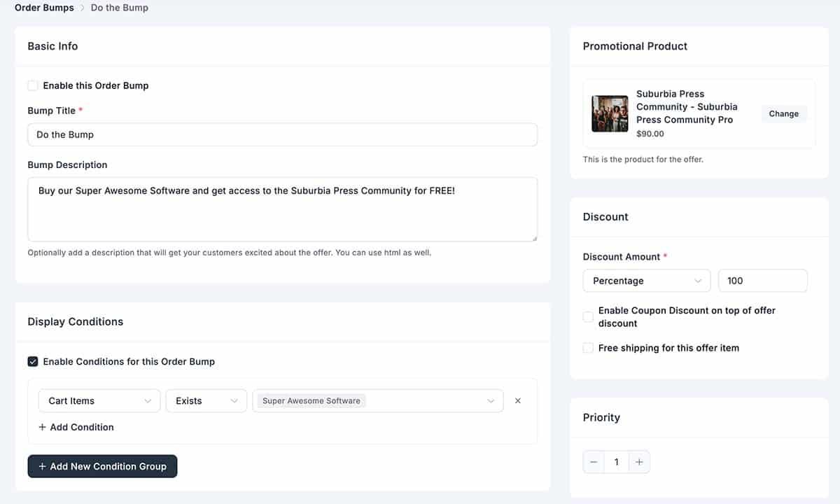This screenshot has width=840, height=504.
Task: Click the Change product button
Action: [x=783, y=113]
